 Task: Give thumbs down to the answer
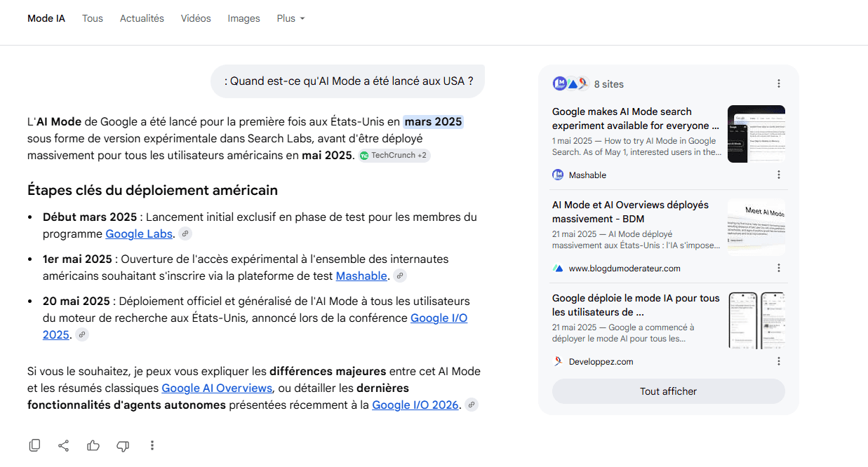coord(123,445)
